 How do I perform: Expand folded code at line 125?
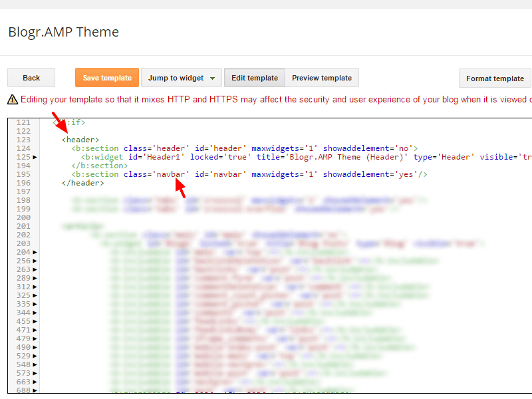pyautogui.click(x=35, y=157)
